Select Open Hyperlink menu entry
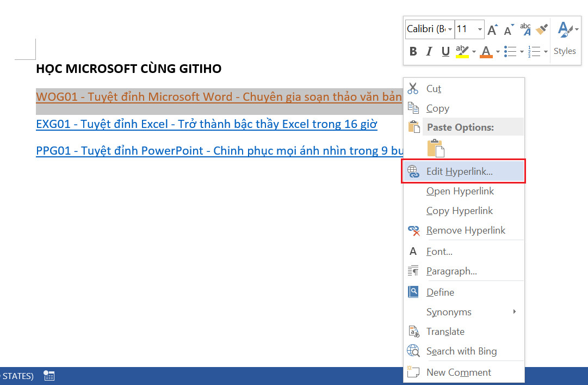 [x=464, y=191]
